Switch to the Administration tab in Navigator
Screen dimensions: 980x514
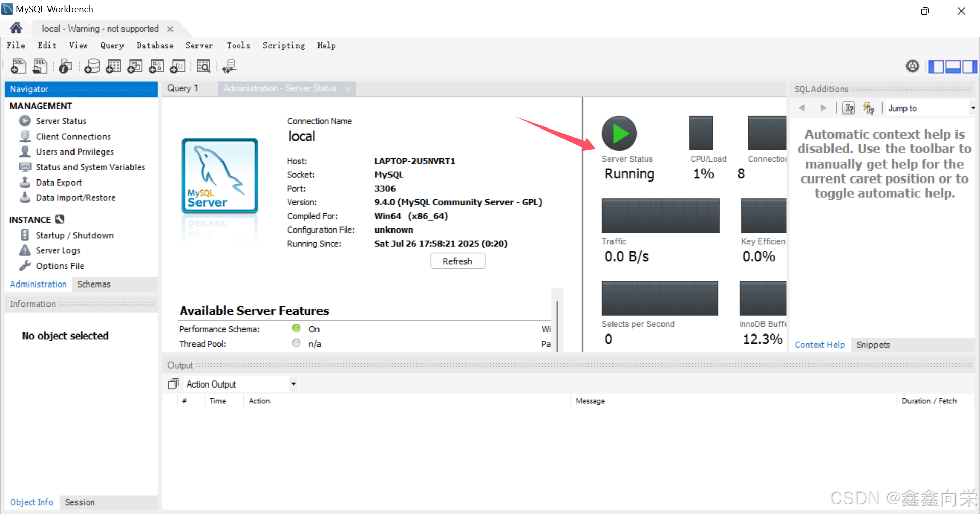pos(38,284)
